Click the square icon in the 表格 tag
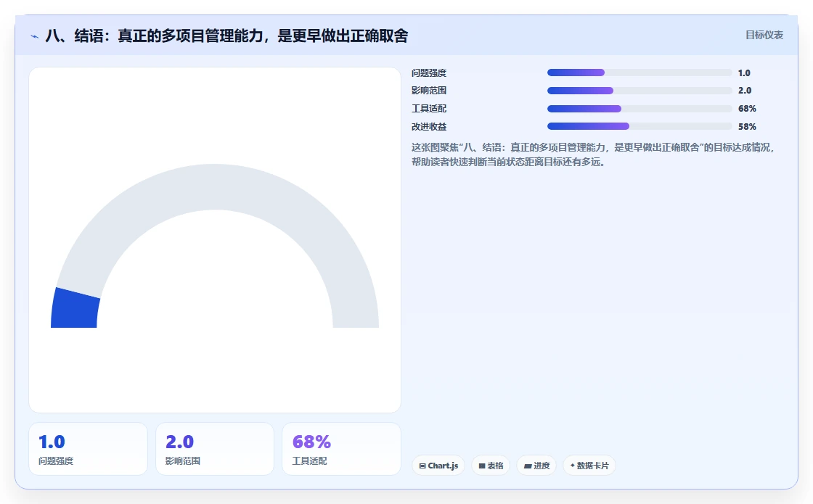Screen dimensions: 813x504 482,466
